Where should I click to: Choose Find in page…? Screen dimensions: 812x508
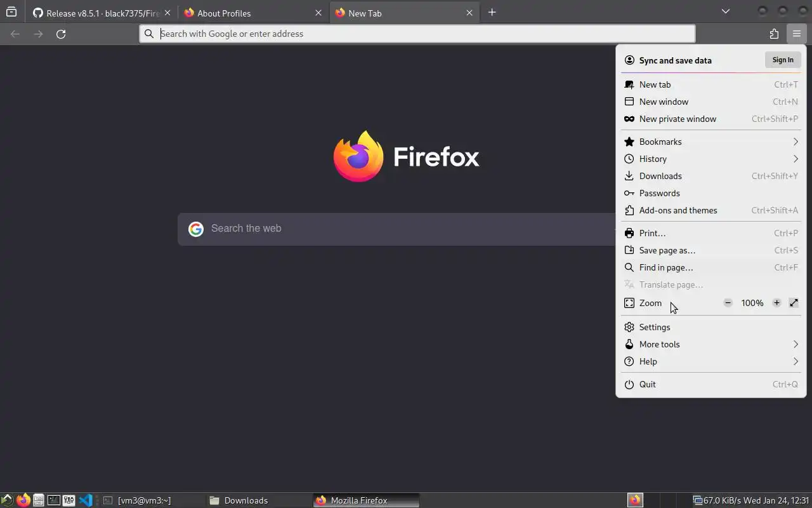[x=711, y=267]
